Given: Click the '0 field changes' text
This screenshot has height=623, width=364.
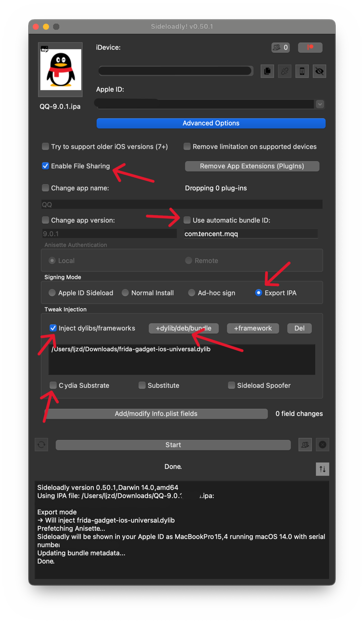Looking at the screenshot, I should [x=299, y=414].
